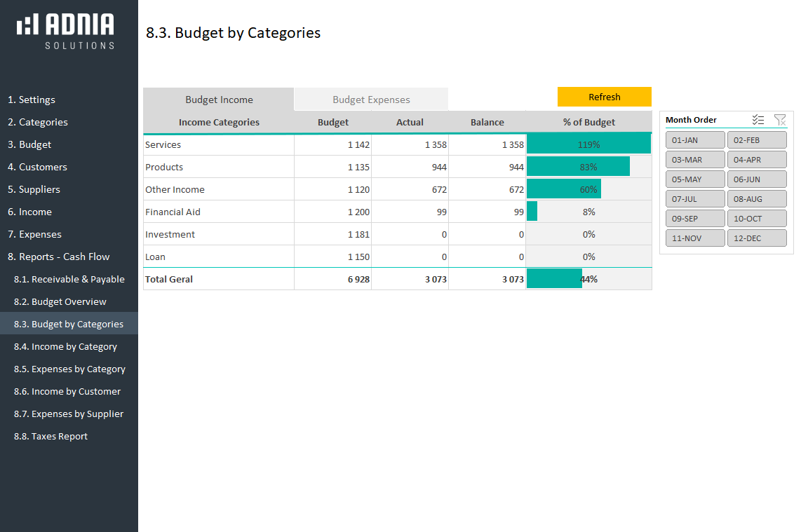This screenshot has height=532, width=801.
Task: Click the Services 119% budget bar
Action: pos(588,144)
